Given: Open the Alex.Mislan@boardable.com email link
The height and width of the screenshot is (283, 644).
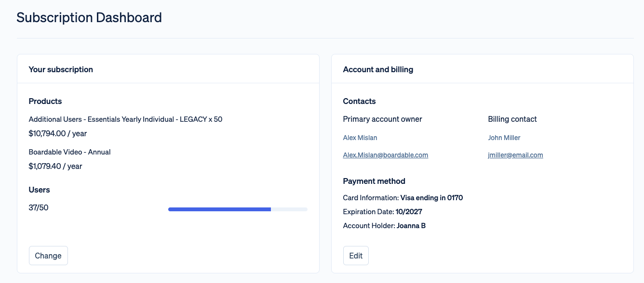Looking at the screenshot, I should (x=386, y=155).
